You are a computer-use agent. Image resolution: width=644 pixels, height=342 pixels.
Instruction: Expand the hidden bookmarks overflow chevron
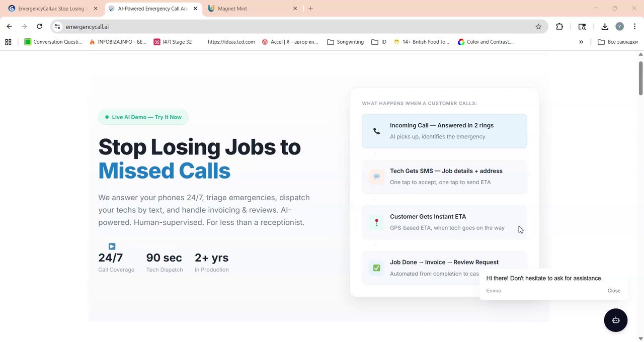point(581,42)
